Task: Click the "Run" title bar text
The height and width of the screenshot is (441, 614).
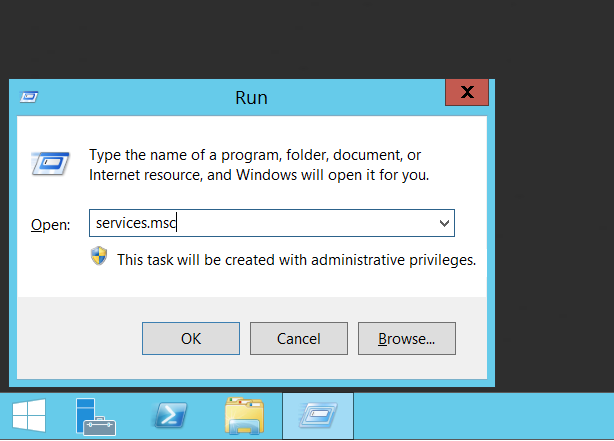Action: coord(251,97)
